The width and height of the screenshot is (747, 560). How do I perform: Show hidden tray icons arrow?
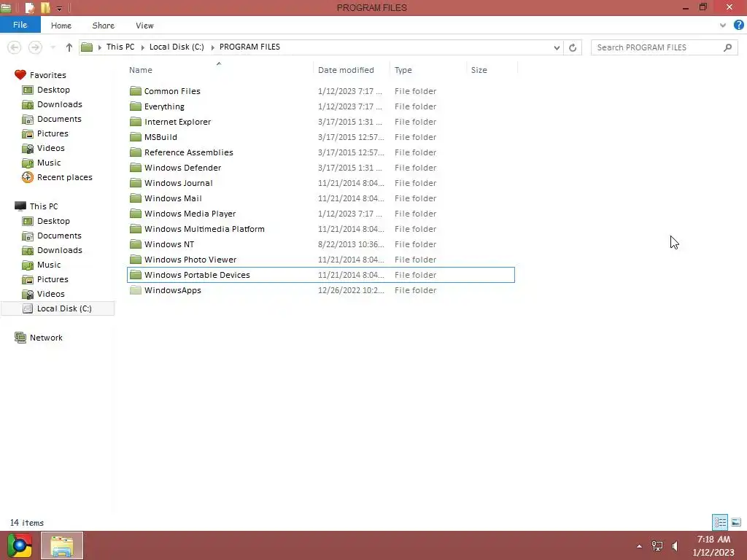coord(639,546)
